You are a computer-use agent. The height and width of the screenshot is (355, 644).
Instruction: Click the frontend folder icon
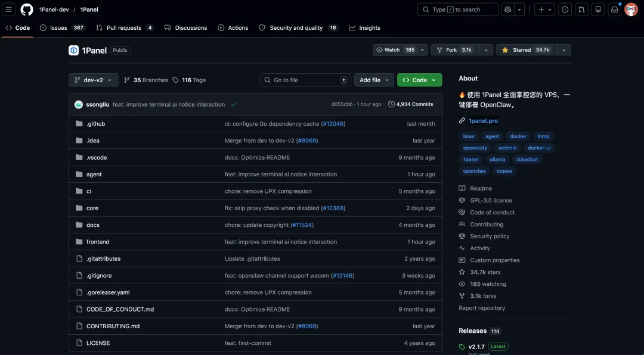[79, 242]
